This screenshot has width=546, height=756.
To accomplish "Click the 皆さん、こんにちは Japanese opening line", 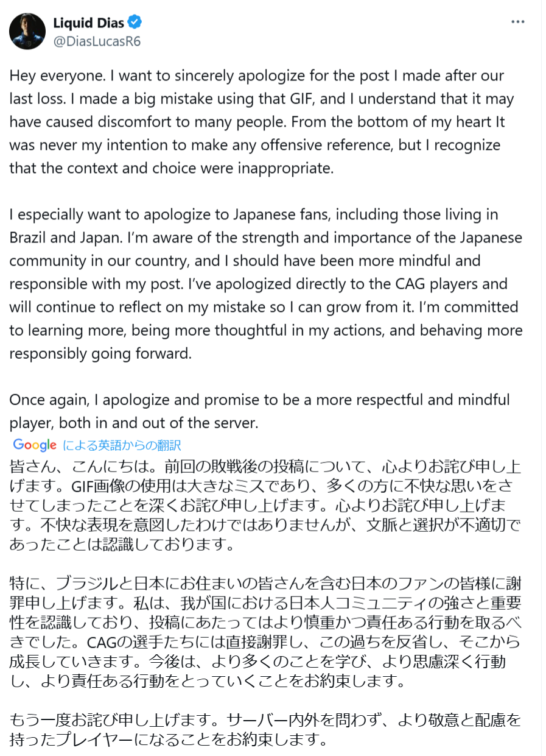I will (88, 467).
